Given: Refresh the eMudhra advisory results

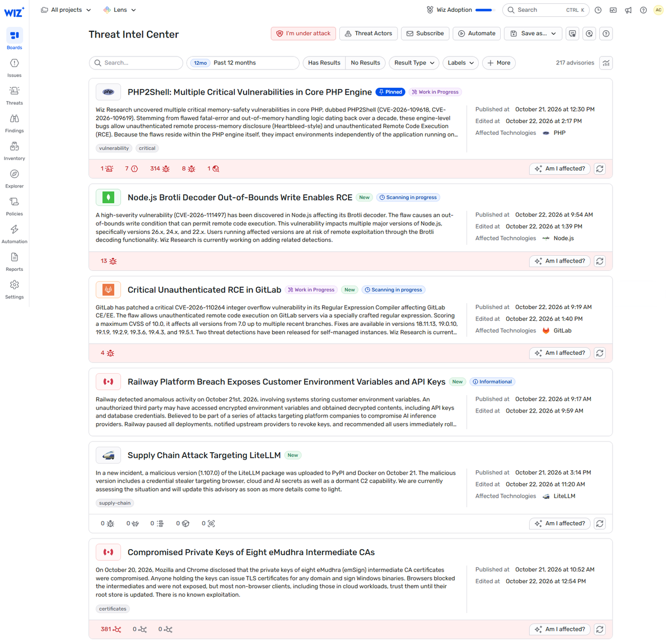Looking at the screenshot, I should click(x=600, y=630).
